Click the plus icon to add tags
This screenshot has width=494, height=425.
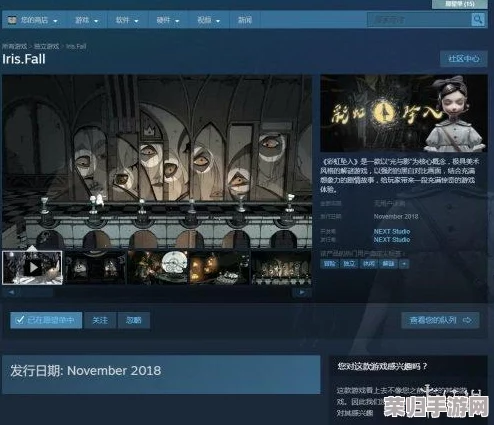click(404, 264)
